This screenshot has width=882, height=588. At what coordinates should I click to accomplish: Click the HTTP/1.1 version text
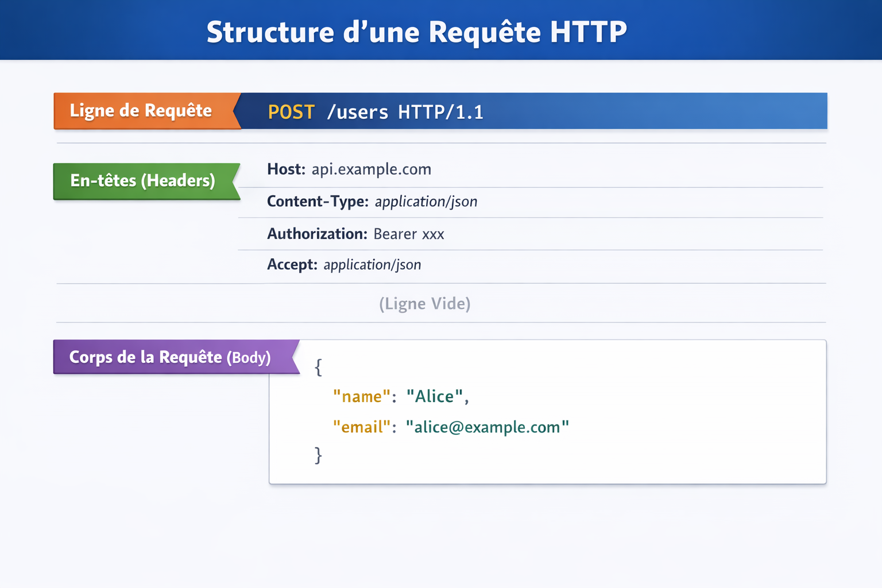pos(441,113)
